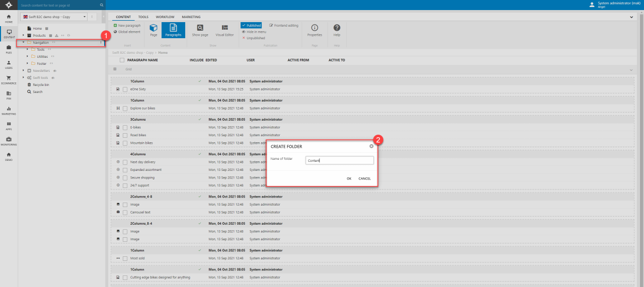Expand the Footer folder in tree
The image size is (644, 287).
(x=28, y=64)
